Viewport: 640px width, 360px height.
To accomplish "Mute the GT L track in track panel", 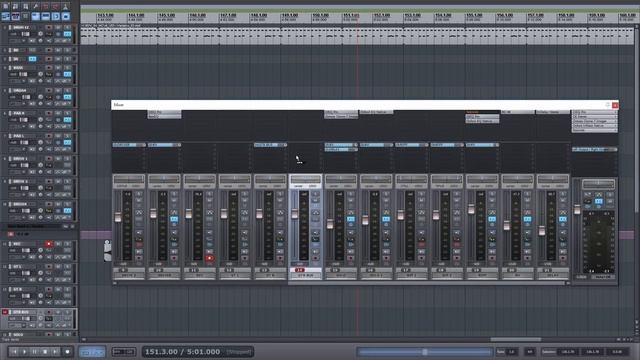I will point(58,267).
